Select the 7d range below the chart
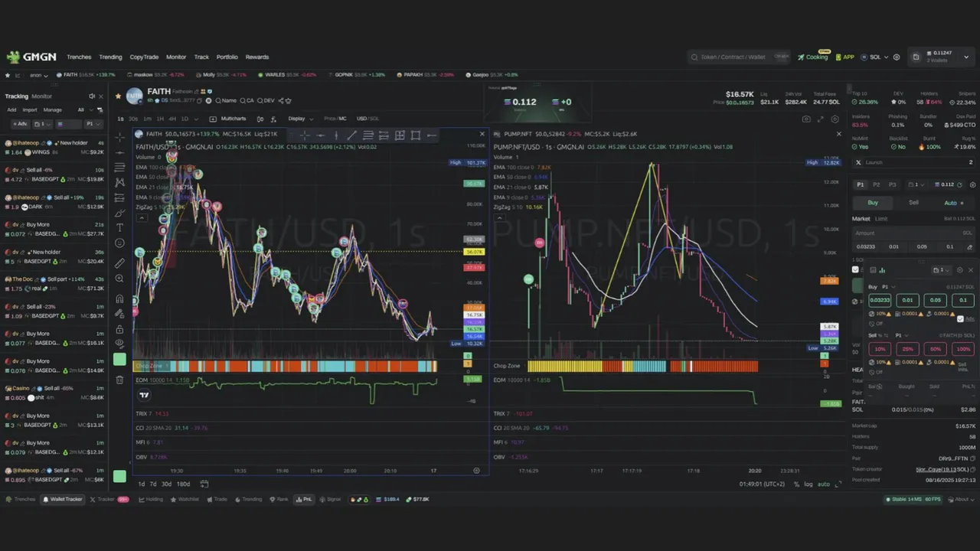Viewport: 980px width, 551px height. (x=153, y=484)
